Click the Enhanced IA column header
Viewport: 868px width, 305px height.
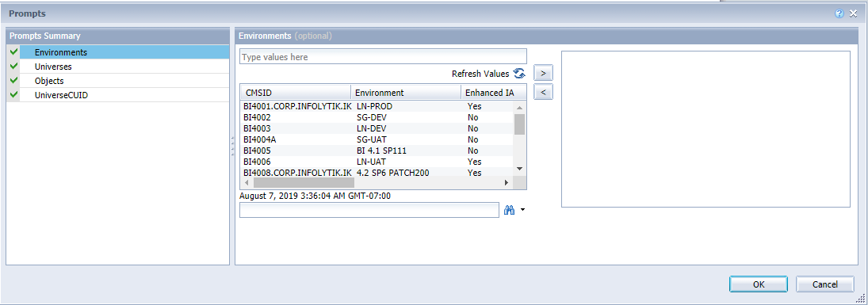(494, 93)
